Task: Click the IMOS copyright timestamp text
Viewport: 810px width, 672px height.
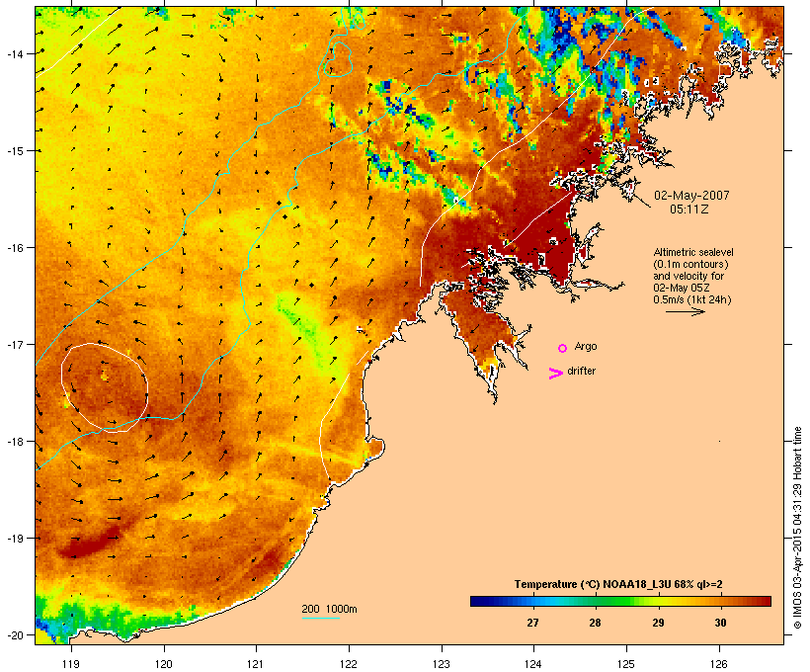Action: [797, 528]
